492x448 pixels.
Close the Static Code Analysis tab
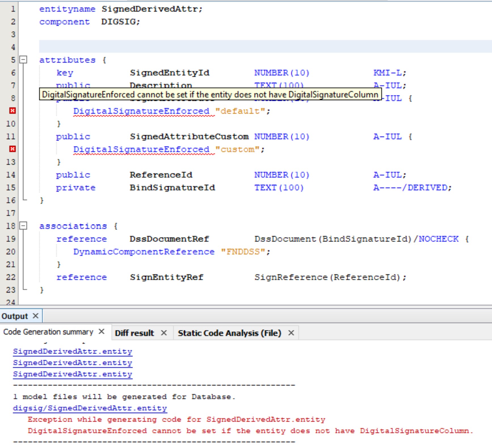point(292,333)
